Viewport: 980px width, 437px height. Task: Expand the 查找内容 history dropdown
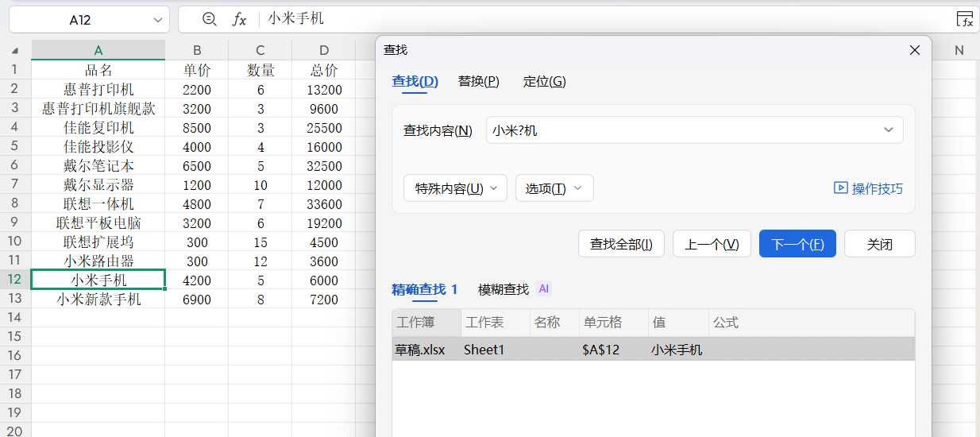point(888,130)
